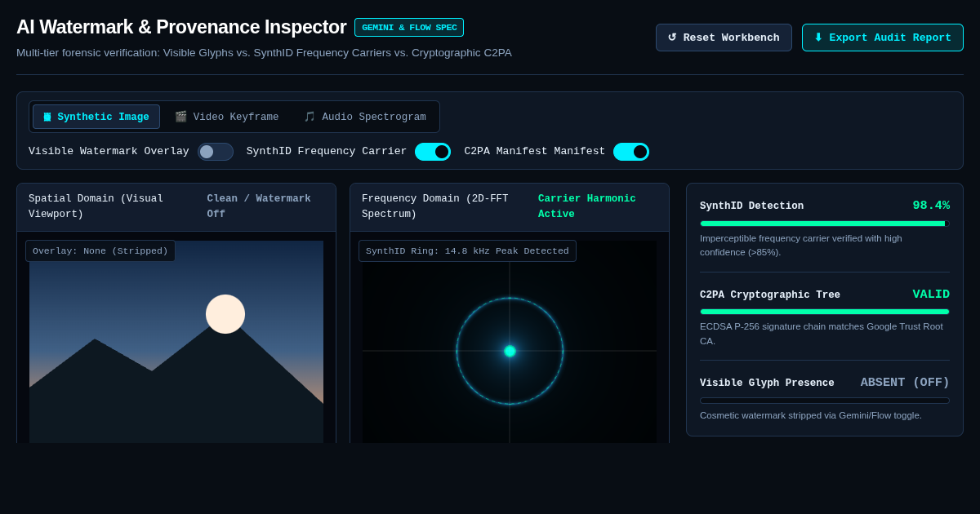Switch to the Video Keyframe tab
980x514 pixels.
(x=227, y=117)
